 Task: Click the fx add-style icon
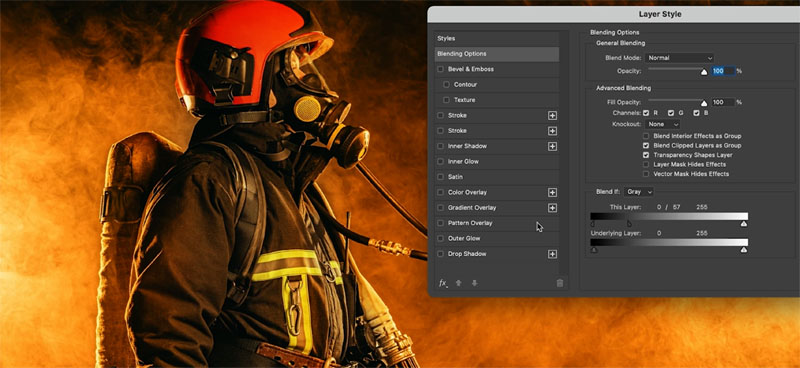(443, 283)
